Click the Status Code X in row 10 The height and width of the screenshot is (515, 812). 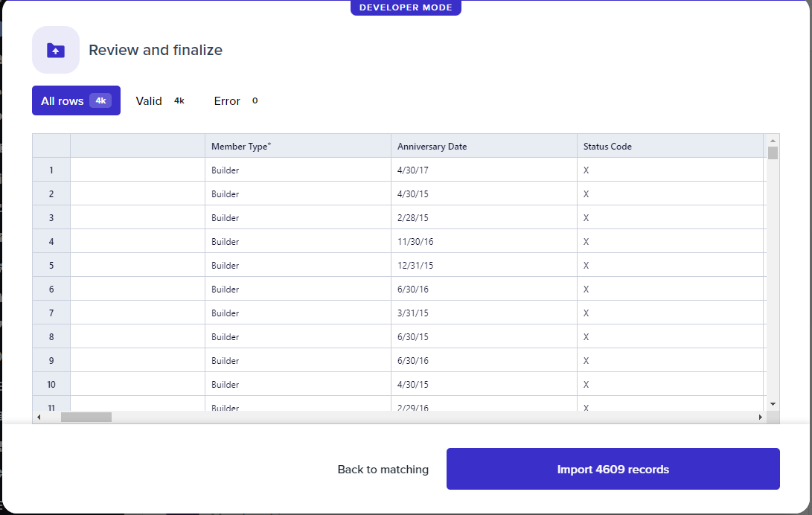click(x=671, y=384)
